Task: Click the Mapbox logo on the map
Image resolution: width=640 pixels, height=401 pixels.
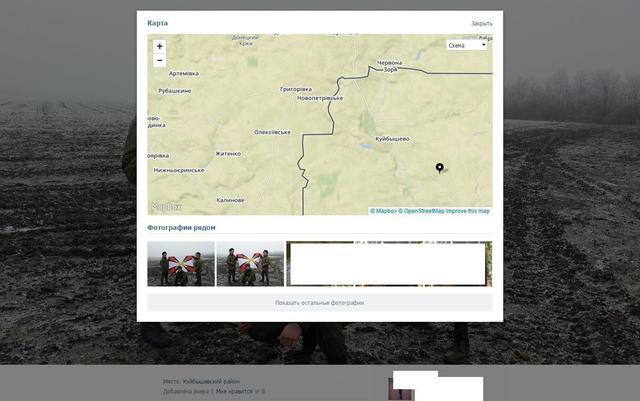Action: coord(166,207)
